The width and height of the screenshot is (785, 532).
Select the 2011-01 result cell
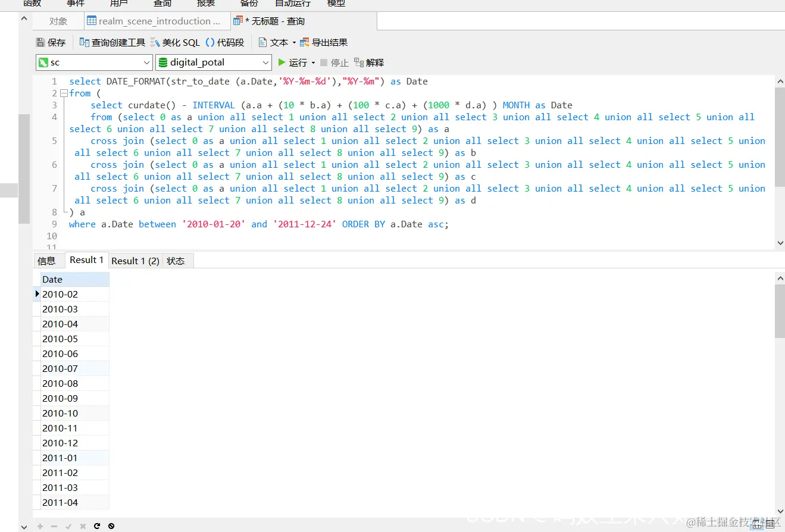tap(74, 458)
